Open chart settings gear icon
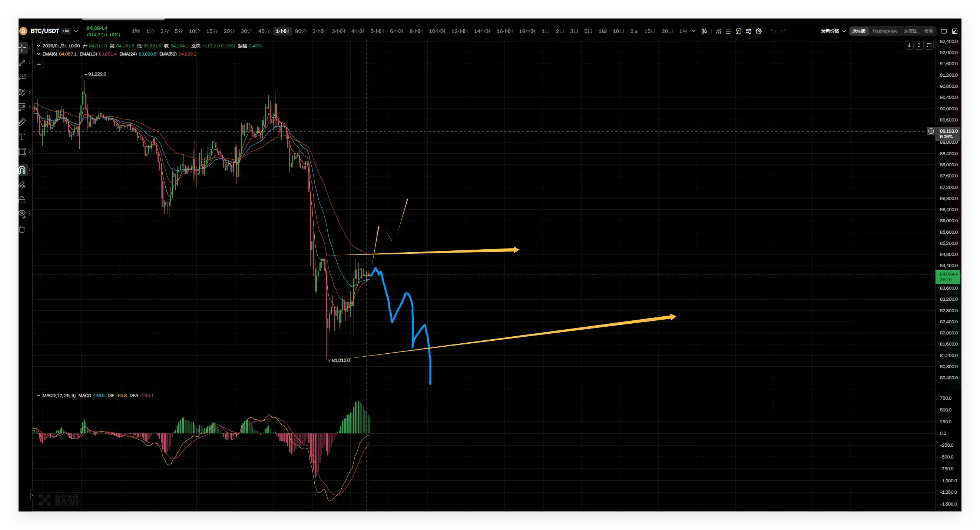 pyautogui.click(x=759, y=31)
